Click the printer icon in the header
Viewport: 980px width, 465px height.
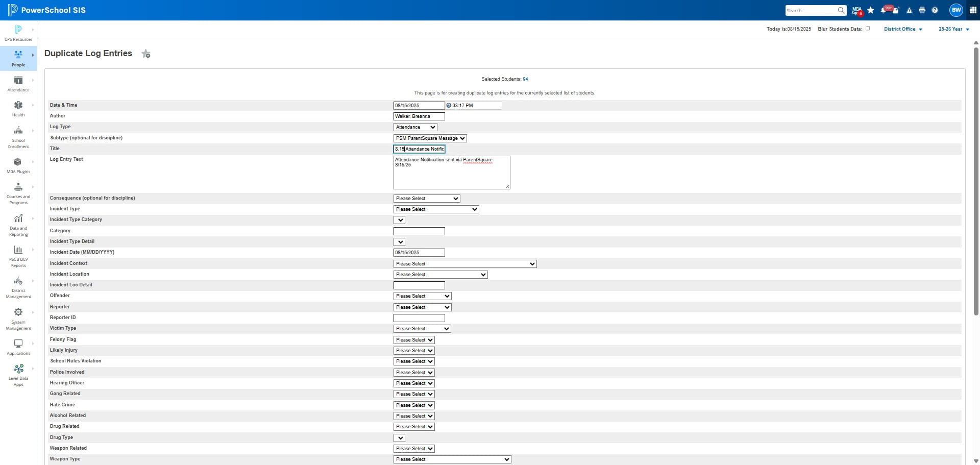tap(922, 10)
